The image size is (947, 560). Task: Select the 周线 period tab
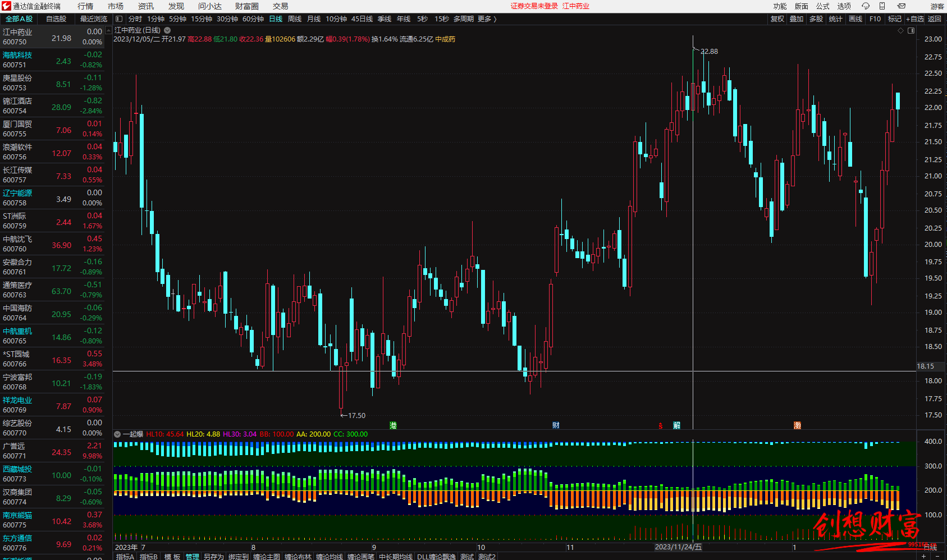[x=295, y=19]
